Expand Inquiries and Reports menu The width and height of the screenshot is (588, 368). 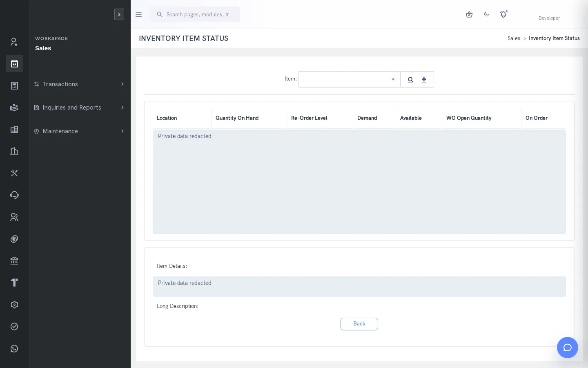[x=79, y=108]
